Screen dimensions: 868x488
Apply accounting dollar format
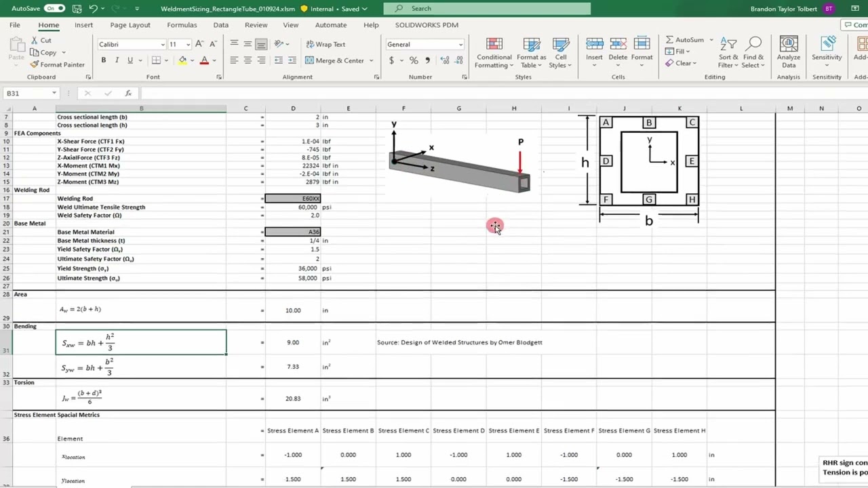tap(391, 60)
